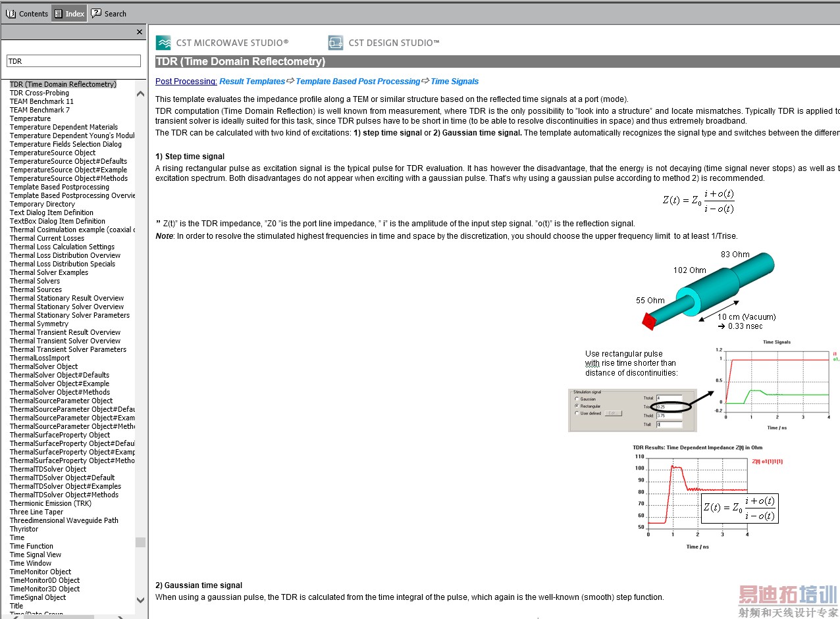The image size is (840, 619).
Task: Select Threedimensional Waveguide Path entry
Action: 65,520
